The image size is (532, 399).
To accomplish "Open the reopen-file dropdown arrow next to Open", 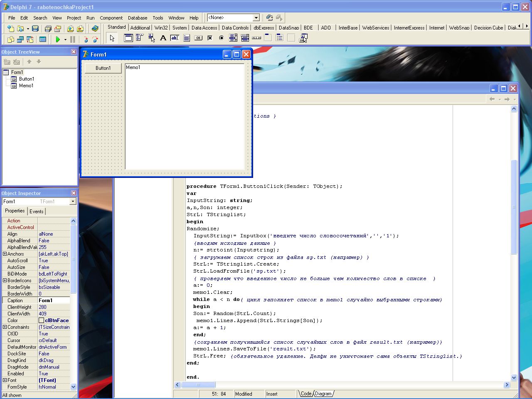I will tap(28, 29).
